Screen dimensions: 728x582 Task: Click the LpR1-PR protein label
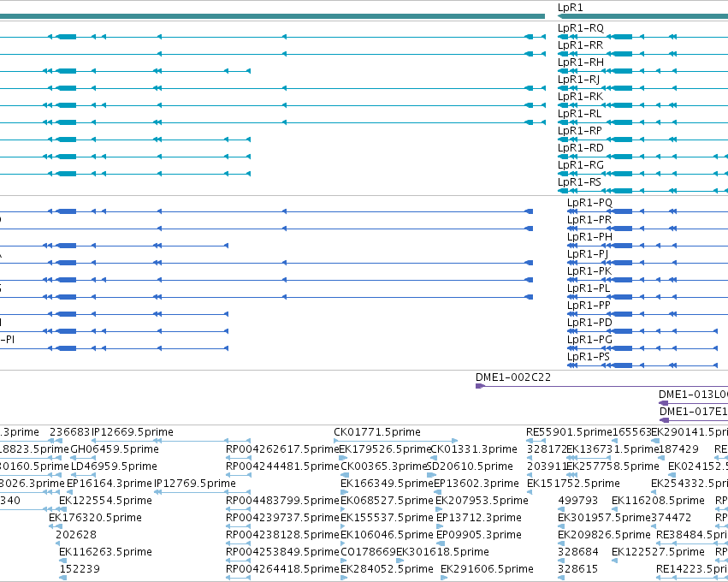[589, 220]
